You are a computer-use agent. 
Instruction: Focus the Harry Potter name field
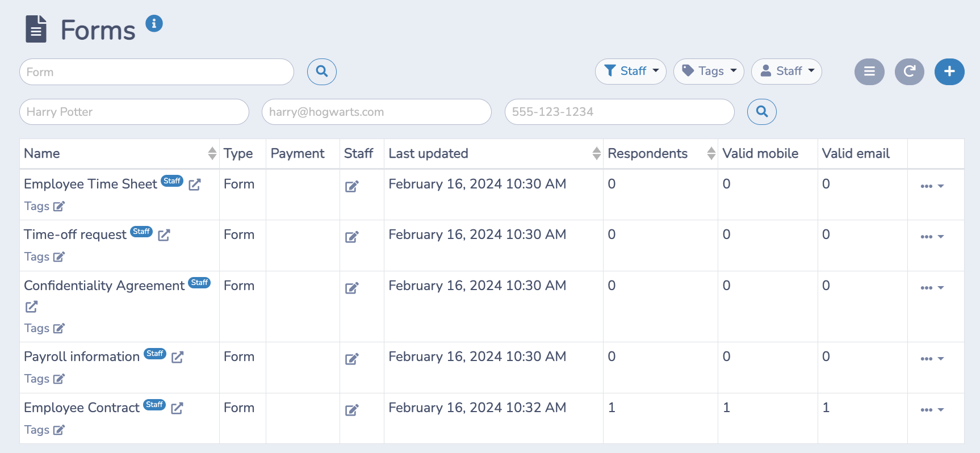[x=135, y=112]
